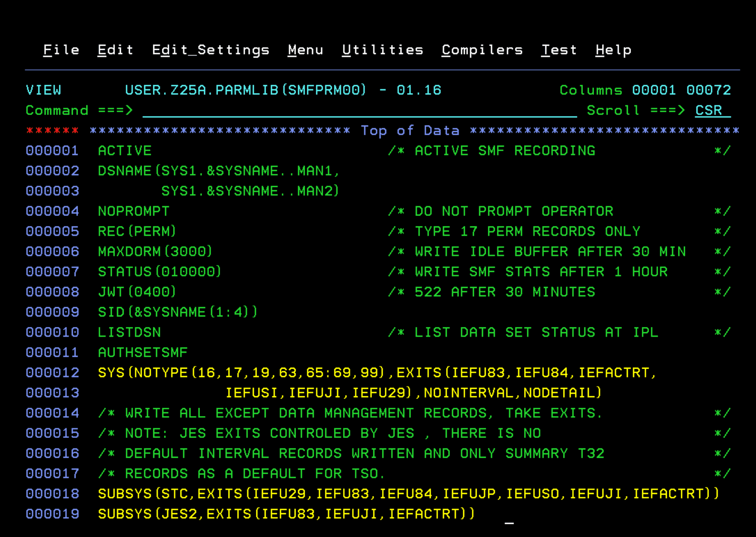Click the Columns 00001 00072 indicator
This screenshot has height=537, width=756.
(x=645, y=90)
